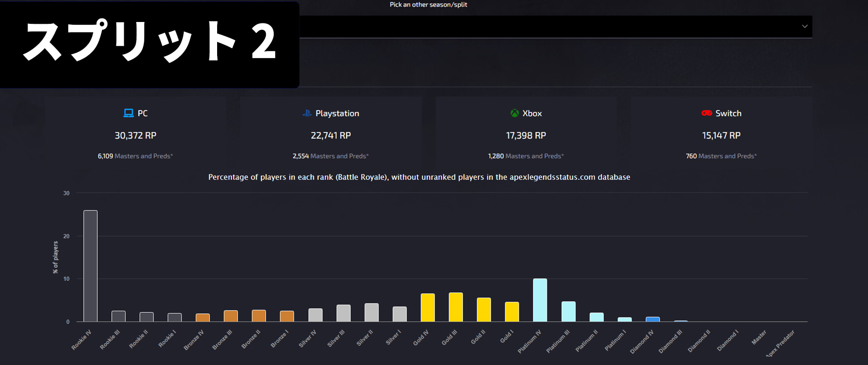Click the Bronze I chart bar
Image resolution: width=868 pixels, height=365 pixels.
287,316
